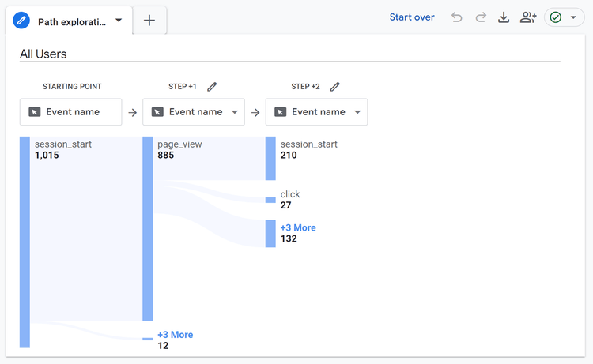Click the green checkmark status icon
The image size is (593, 364).
click(x=556, y=17)
